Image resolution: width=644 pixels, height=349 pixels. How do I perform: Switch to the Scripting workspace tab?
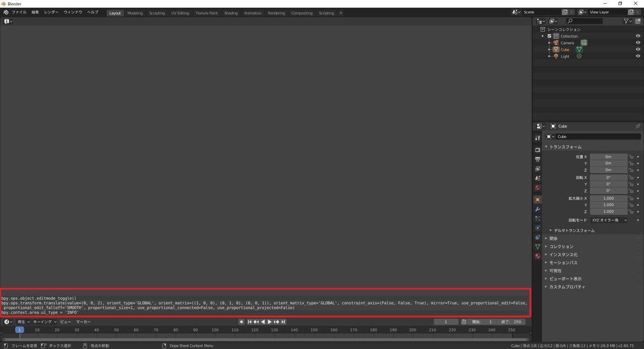(326, 13)
